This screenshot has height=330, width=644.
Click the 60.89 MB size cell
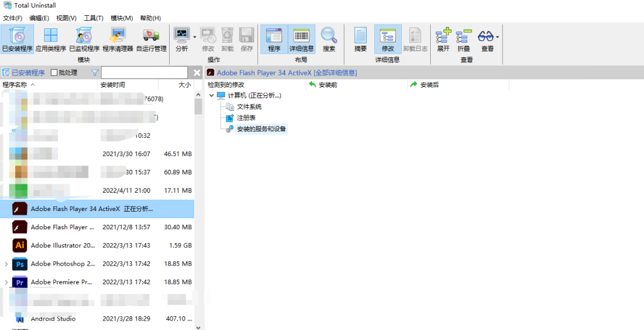178,172
